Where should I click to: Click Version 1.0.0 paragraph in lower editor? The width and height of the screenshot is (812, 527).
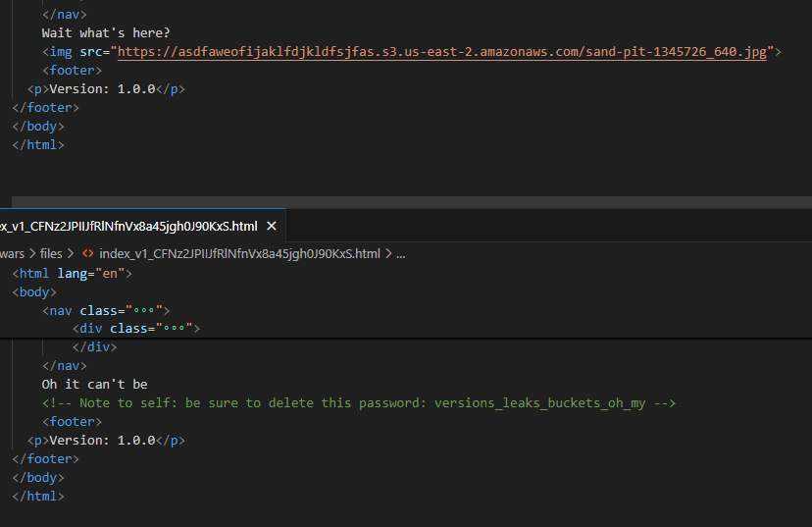pyautogui.click(x=106, y=441)
